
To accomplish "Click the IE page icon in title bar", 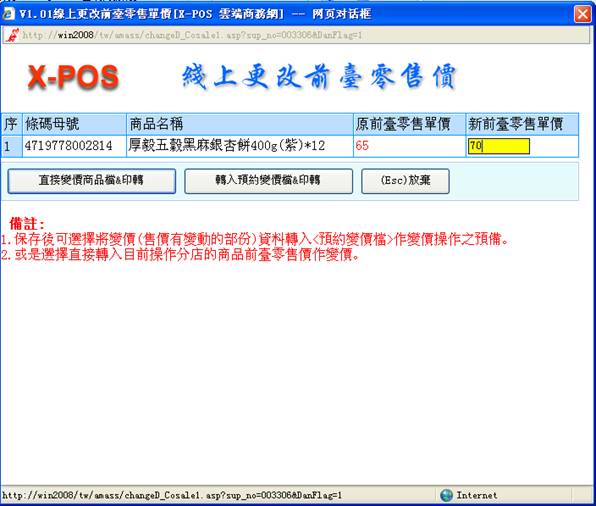I will pyautogui.click(x=9, y=14).
